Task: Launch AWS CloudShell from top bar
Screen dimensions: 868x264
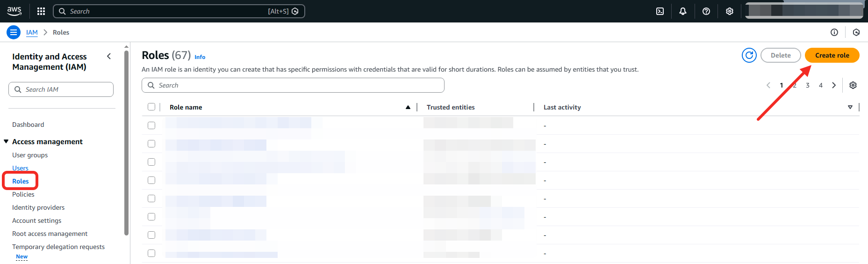Action: tap(660, 11)
